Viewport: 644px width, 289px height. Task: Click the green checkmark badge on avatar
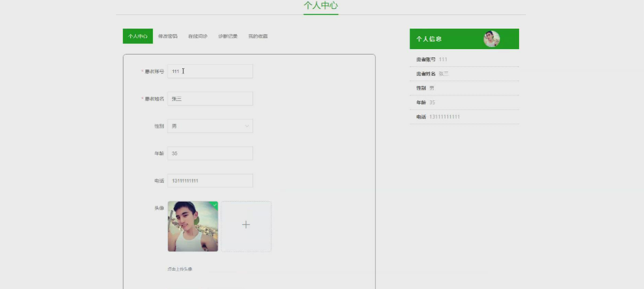click(214, 204)
